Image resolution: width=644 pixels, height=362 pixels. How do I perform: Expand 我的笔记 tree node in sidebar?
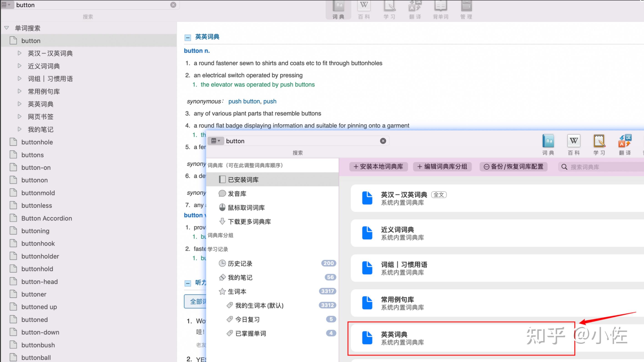click(20, 129)
